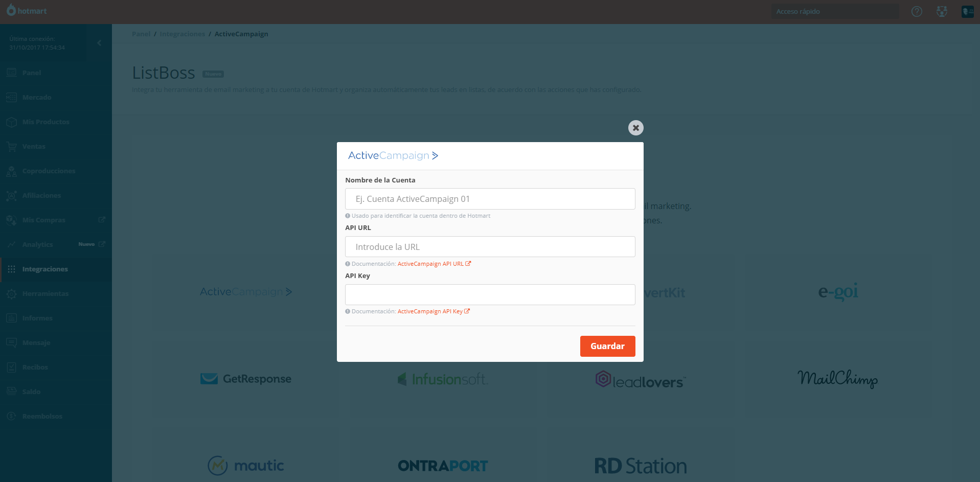The image size is (980, 482).
Task: Click the Mis Compras icon
Action: (x=11, y=220)
